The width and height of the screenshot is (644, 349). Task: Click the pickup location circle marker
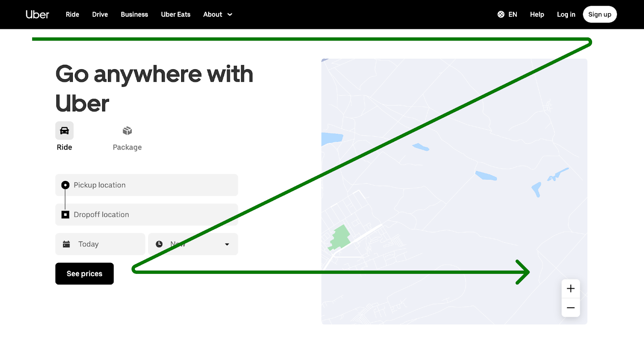pos(65,185)
